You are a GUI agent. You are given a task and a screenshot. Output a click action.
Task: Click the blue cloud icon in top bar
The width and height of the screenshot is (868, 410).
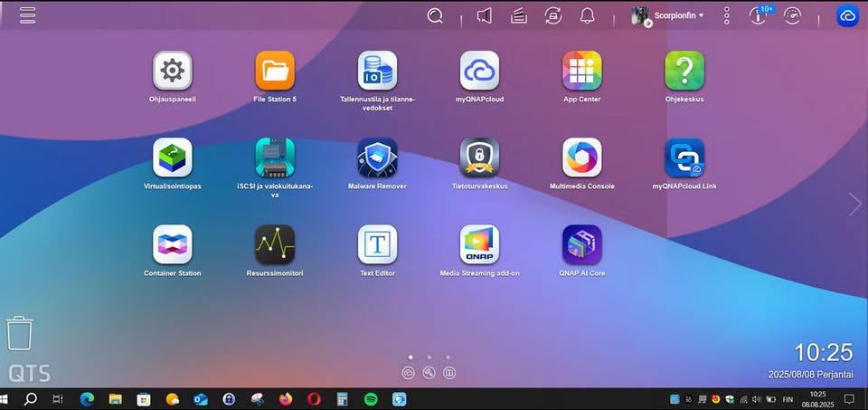(x=847, y=15)
